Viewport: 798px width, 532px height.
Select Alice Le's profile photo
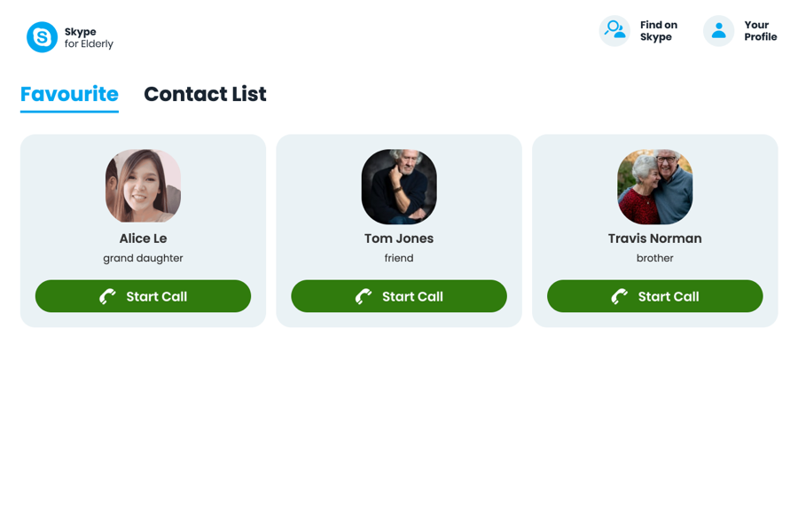[x=143, y=186]
